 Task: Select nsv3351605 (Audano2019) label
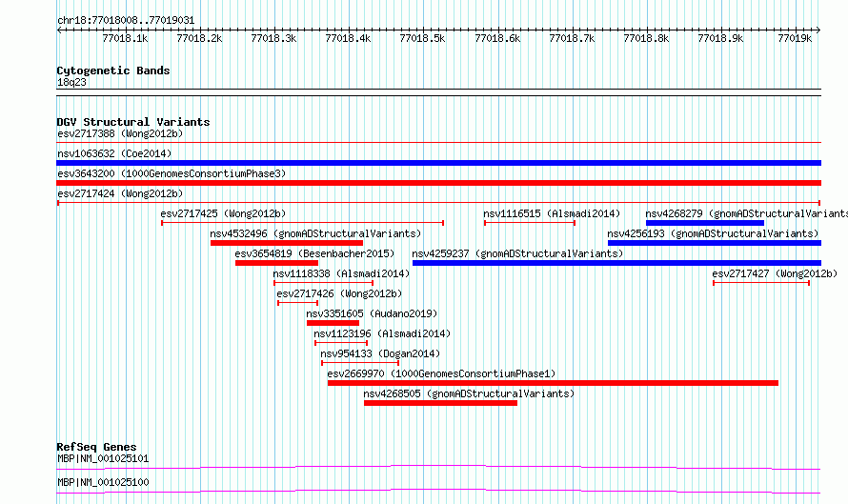[372, 313]
